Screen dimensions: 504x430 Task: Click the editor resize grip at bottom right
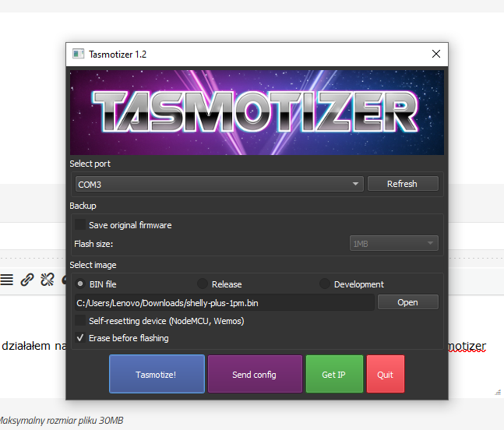[x=498, y=392]
